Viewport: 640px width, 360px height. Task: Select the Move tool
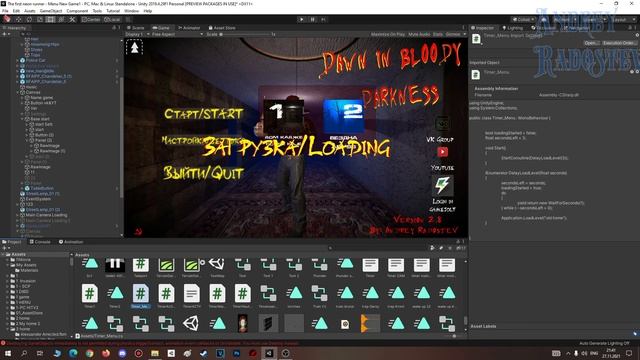[18, 19]
